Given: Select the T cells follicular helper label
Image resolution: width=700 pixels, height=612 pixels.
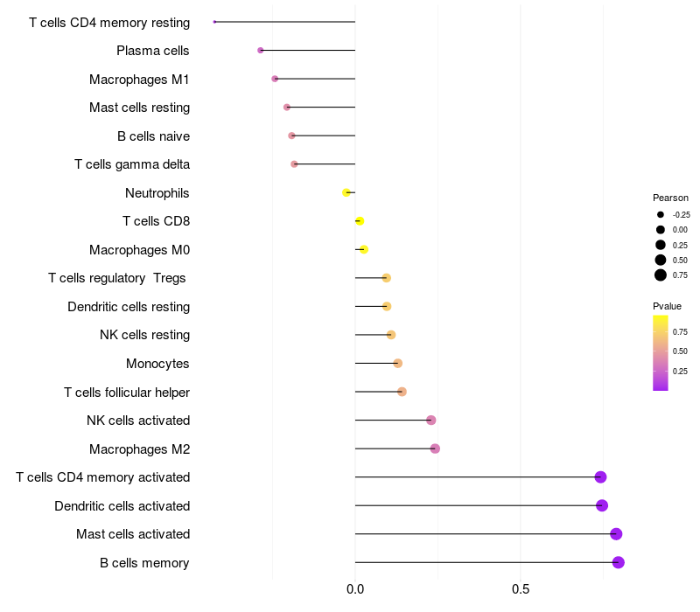Looking at the screenshot, I should pyautogui.click(x=127, y=392).
